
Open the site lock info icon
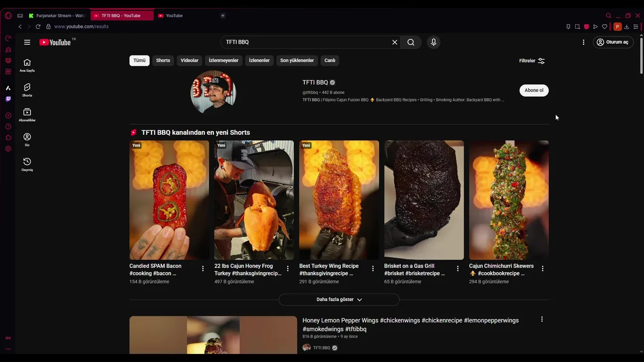48,27
